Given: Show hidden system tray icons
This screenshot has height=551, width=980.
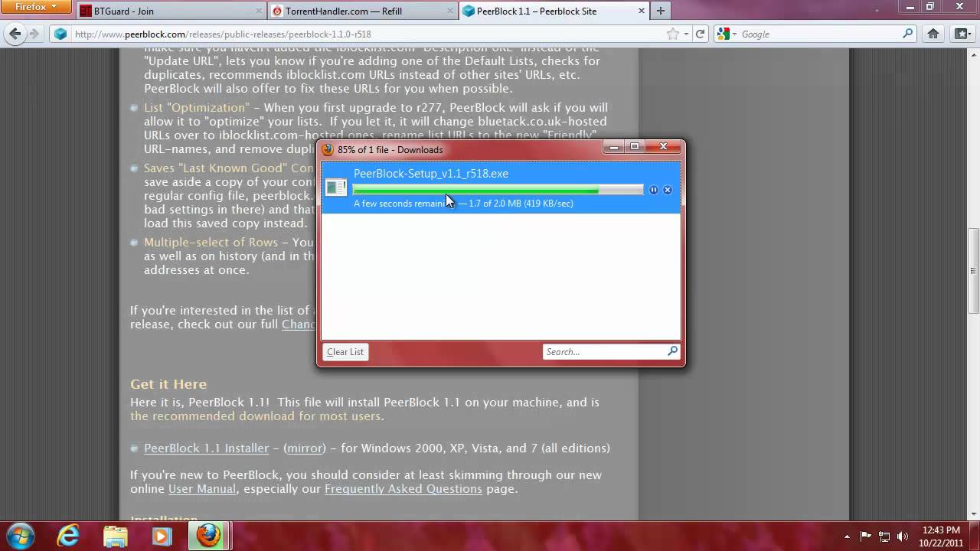Looking at the screenshot, I should pyautogui.click(x=847, y=536).
